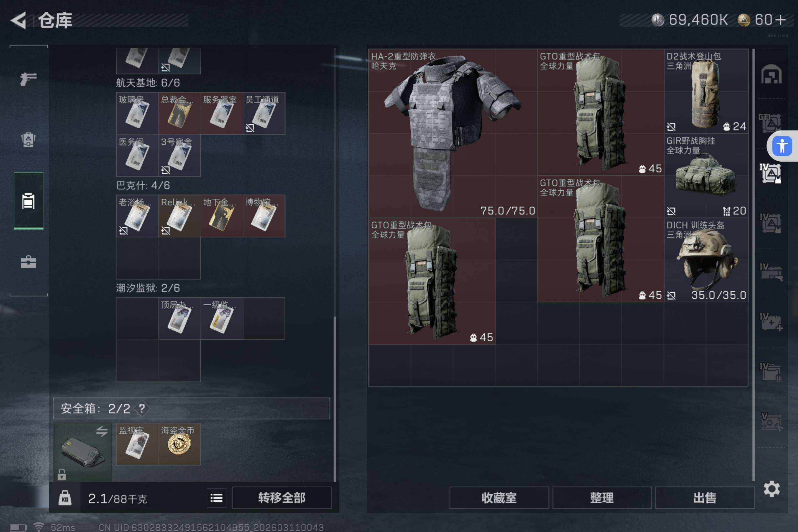
Task: Open the 收藏室 collection room
Action: click(x=499, y=498)
